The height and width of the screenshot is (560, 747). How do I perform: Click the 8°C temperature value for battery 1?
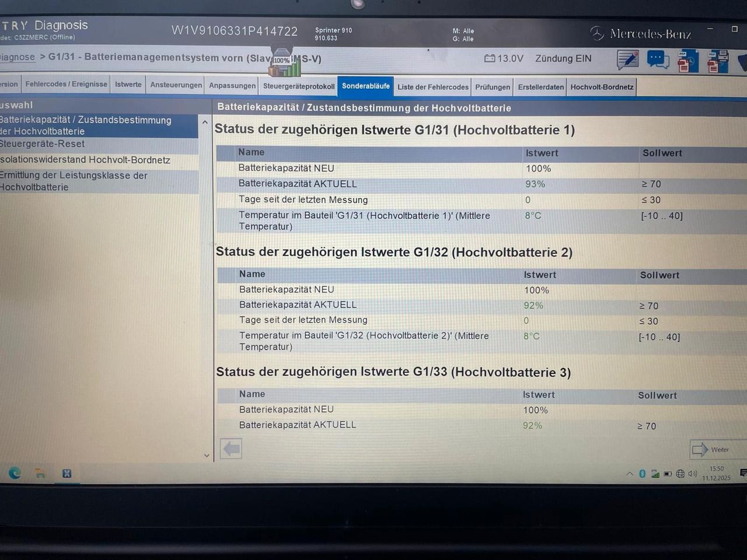(x=533, y=216)
